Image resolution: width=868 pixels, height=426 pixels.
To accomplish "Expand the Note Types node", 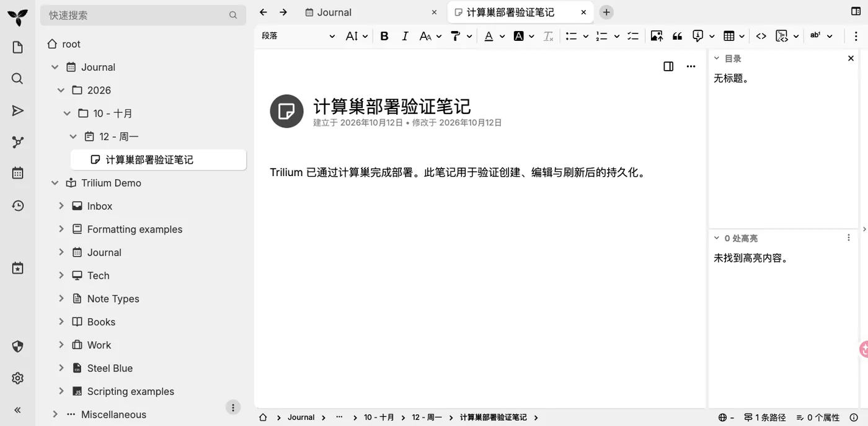I will point(61,298).
